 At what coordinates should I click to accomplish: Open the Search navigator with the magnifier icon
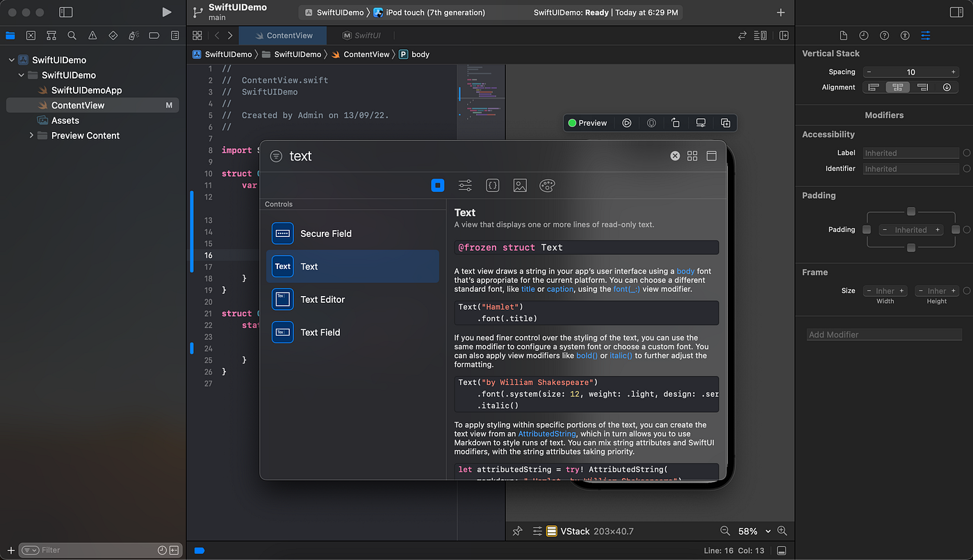click(72, 35)
